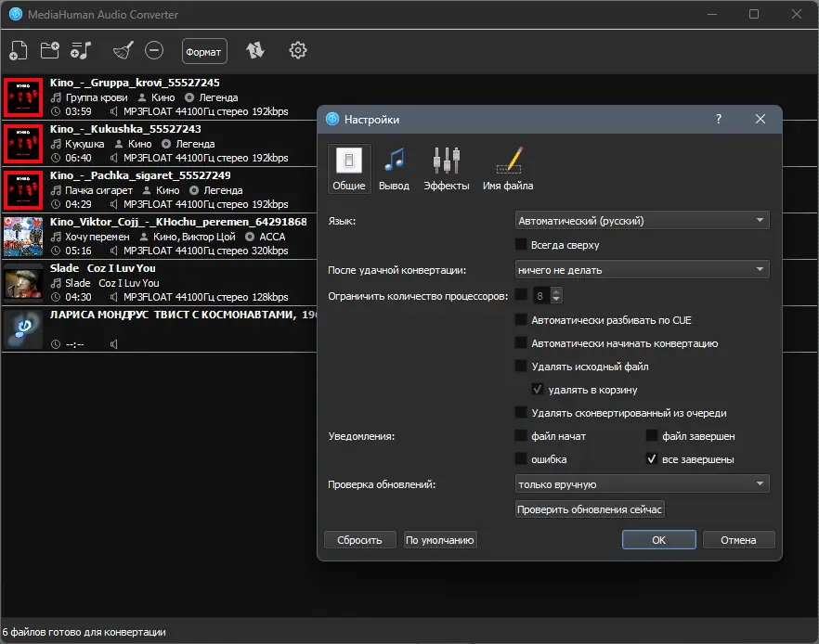Select the Slade Coz I Luv You thumbnail
The height and width of the screenshot is (644, 819).
tap(23, 282)
